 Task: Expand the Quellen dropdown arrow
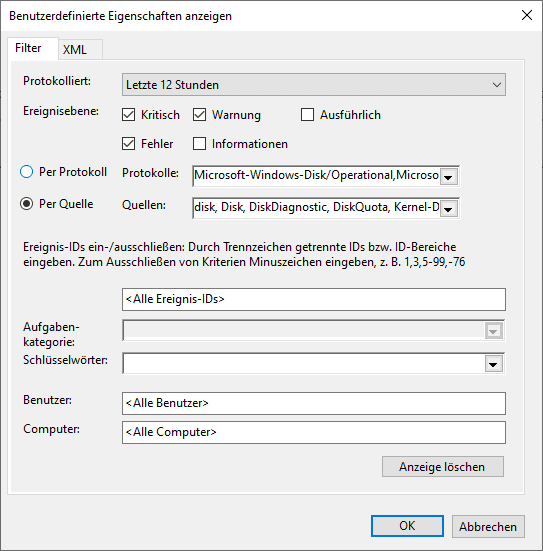(x=448, y=209)
